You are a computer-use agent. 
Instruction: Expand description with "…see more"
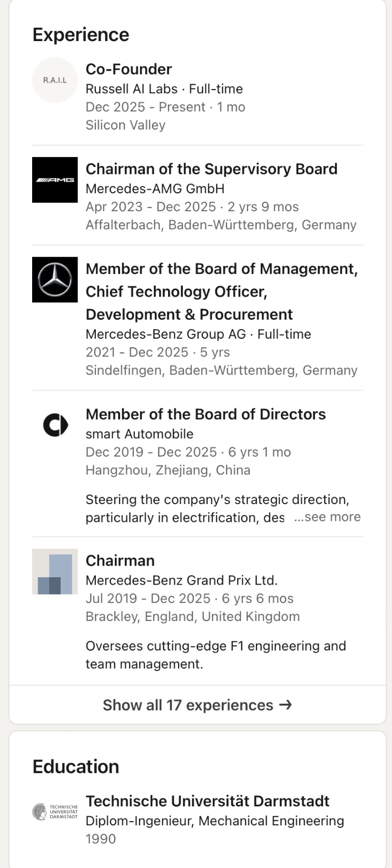click(x=327, y=517)
